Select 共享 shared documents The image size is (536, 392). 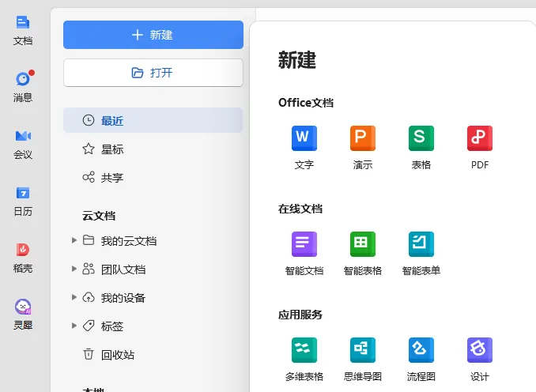[153, 177]
